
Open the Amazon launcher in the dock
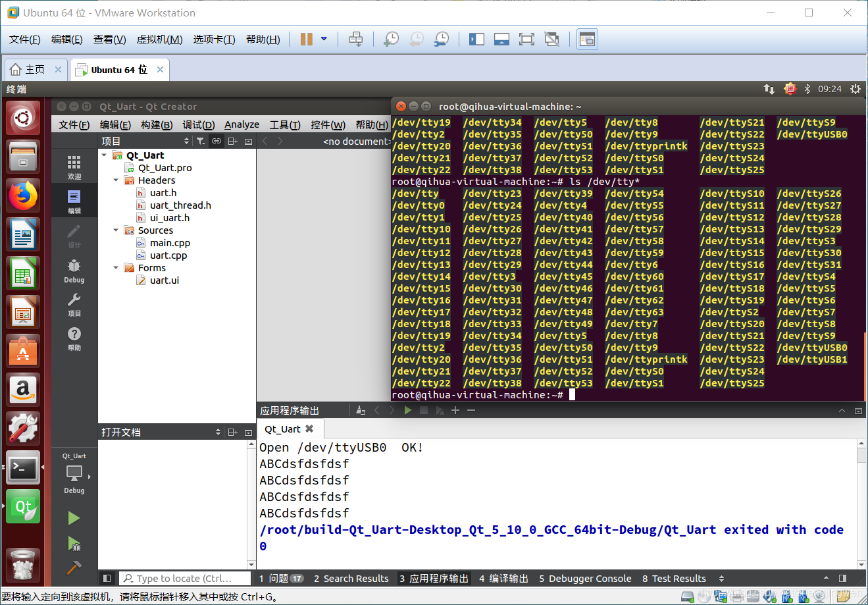23,390
